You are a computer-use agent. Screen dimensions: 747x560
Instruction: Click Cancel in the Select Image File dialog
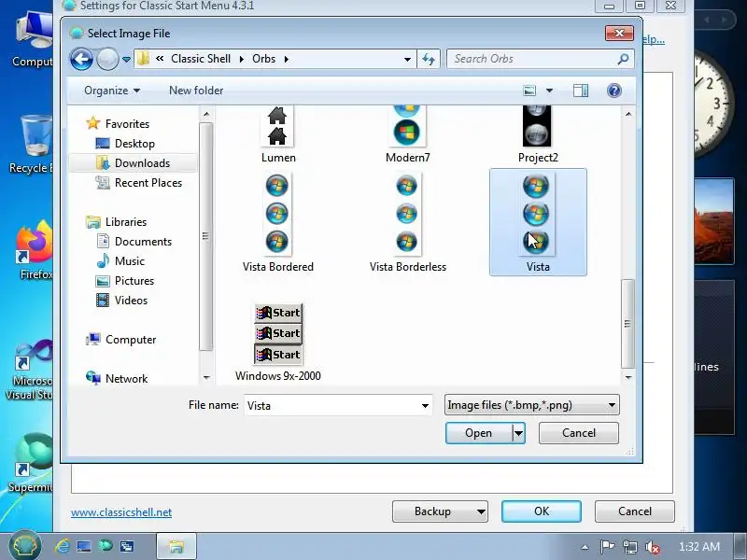tap(579, 433)
